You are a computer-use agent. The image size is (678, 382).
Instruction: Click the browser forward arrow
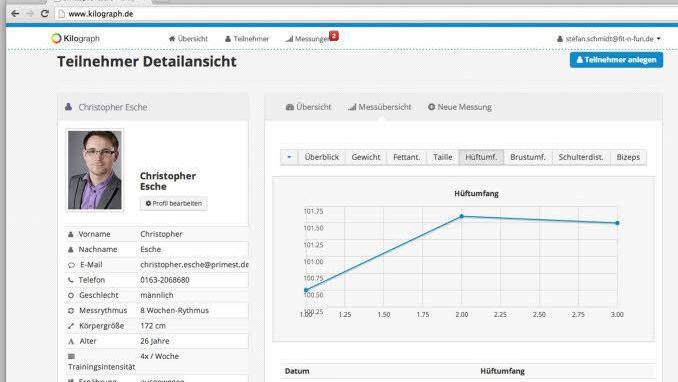point(30,13)
